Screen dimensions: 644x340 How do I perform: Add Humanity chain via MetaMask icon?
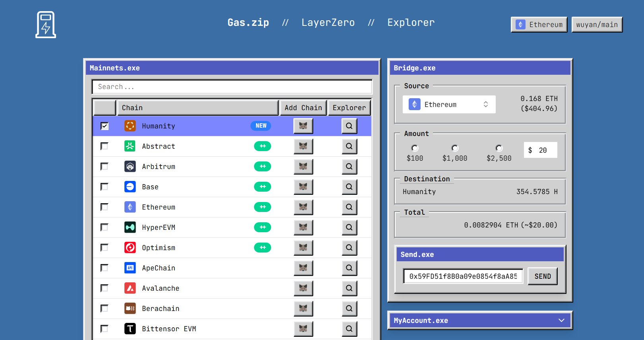coord(303,126)
